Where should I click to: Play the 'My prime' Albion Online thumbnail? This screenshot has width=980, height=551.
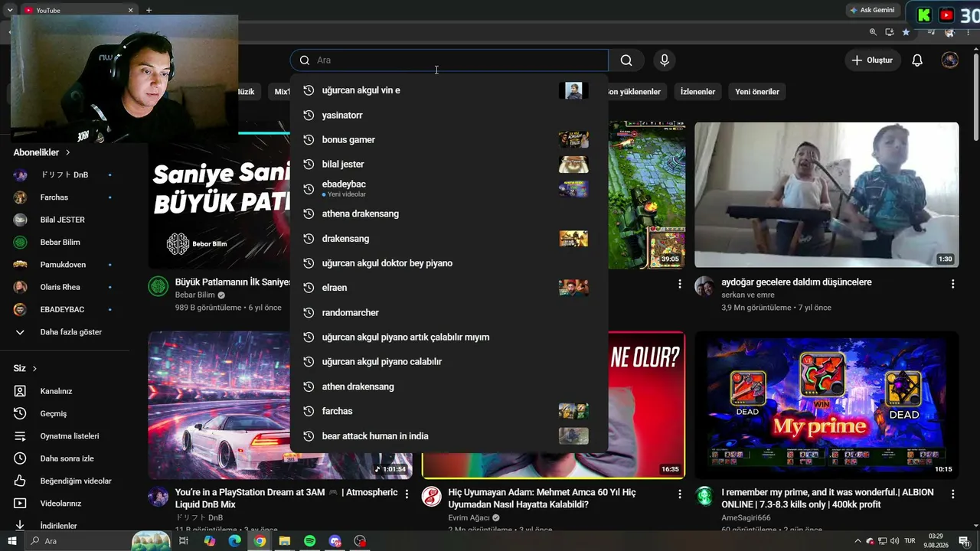point(826,405)
